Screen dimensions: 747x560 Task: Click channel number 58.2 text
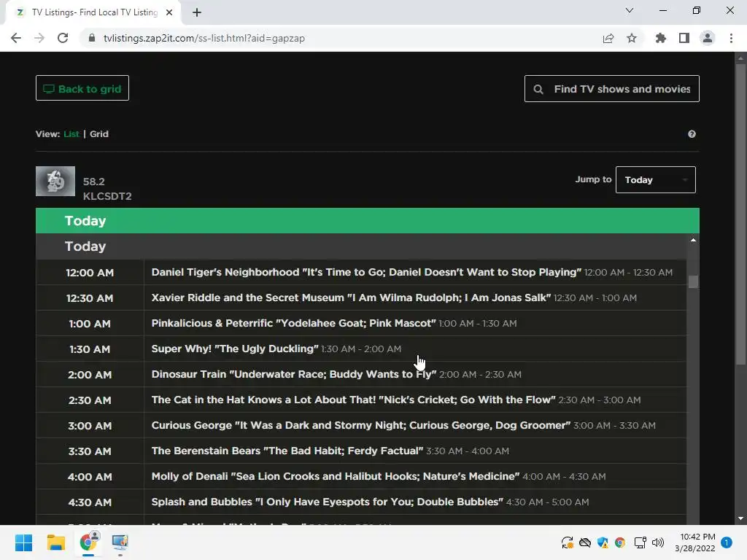point(94,182)
